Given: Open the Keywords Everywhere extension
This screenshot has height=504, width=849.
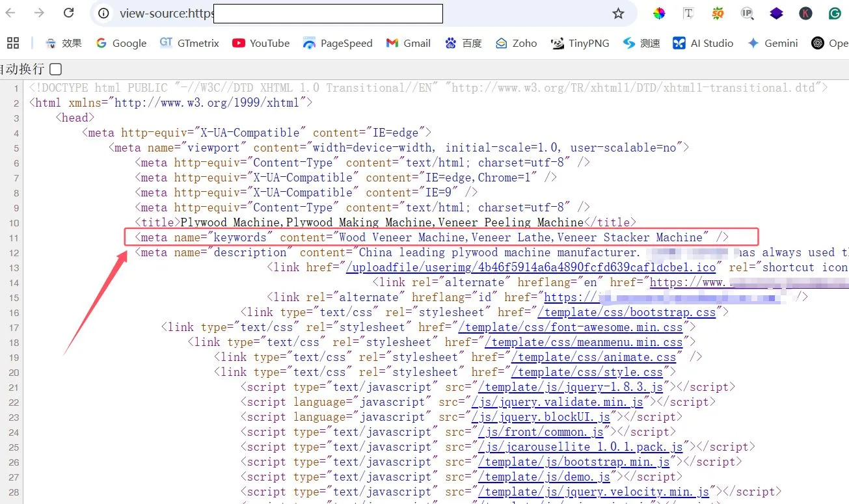Looking at the screenshot, I should [x=805, y=12].
